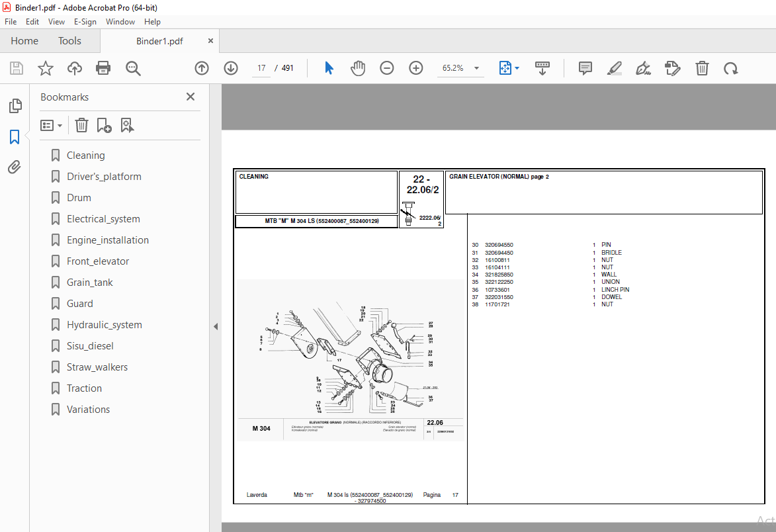Image resolution: width=776 pixels, height=532 pixels.
Task: Add a new bookmark
Action: click(x=104, y=125)
